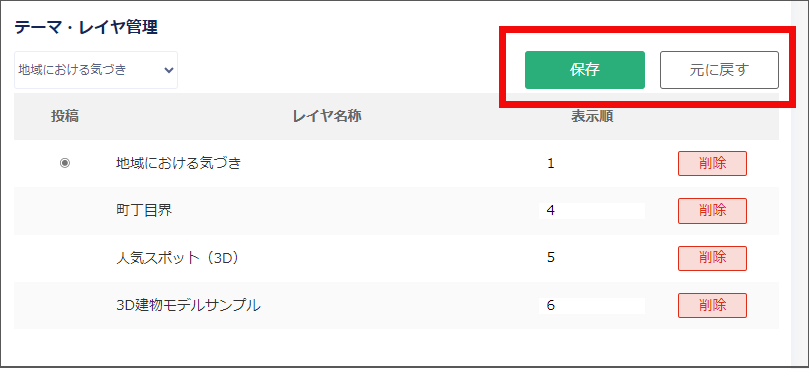Click the 投稿 column header
809x369 pixels.
point(65,117)
